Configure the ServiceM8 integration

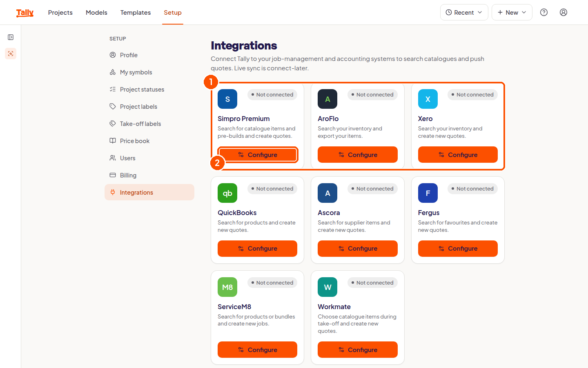pyautogui.click(x=258, y=350)
